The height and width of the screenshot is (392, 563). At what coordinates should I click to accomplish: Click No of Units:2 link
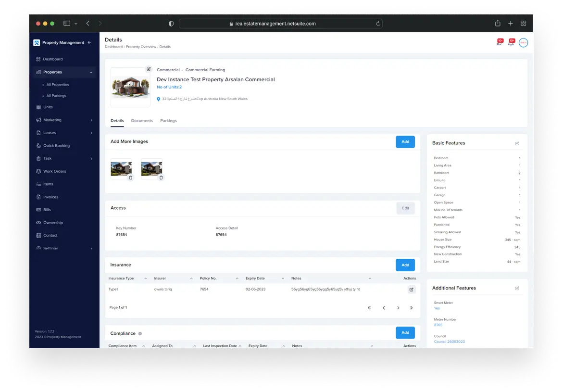pyautogui.click(x=169, y=87)
